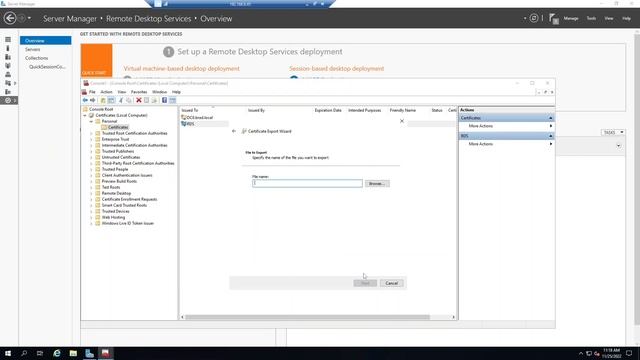The width and height of the screenshot is (640, 360).
Task: Open the Windows Start menu
Action: click(8, 353)
